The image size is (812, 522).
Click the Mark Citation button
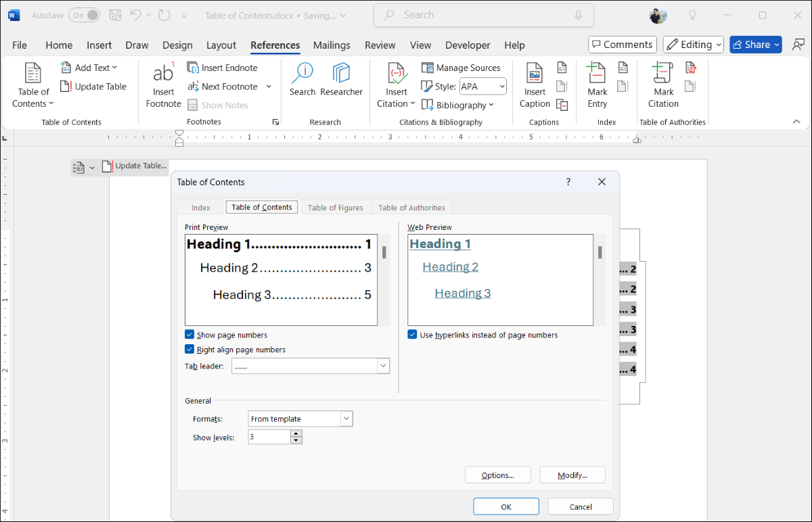tap(663, 85)
